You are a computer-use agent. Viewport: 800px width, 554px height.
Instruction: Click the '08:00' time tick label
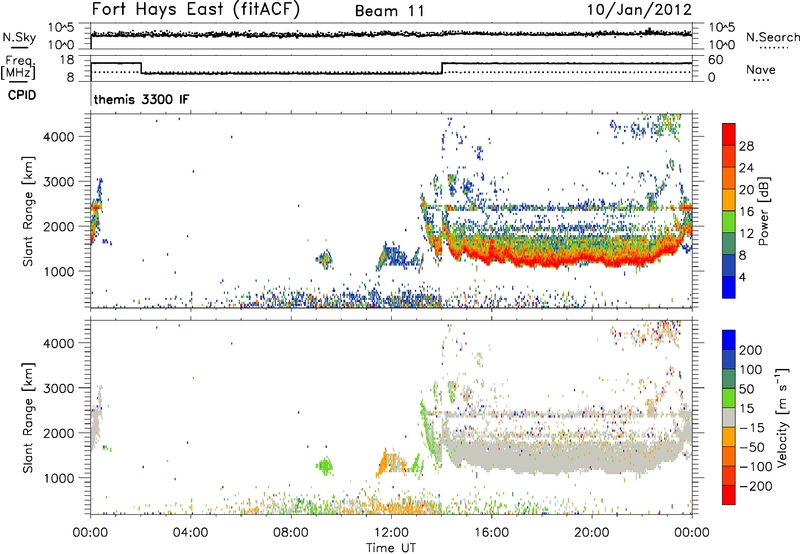coord(291,533)
